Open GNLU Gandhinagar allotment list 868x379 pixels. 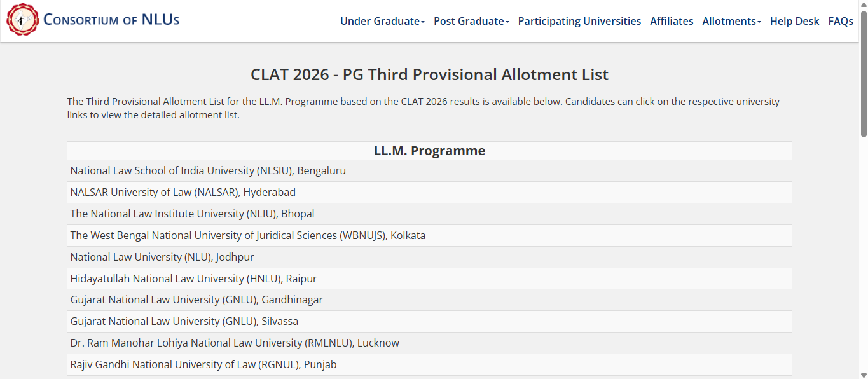click(x=196, y=300)
